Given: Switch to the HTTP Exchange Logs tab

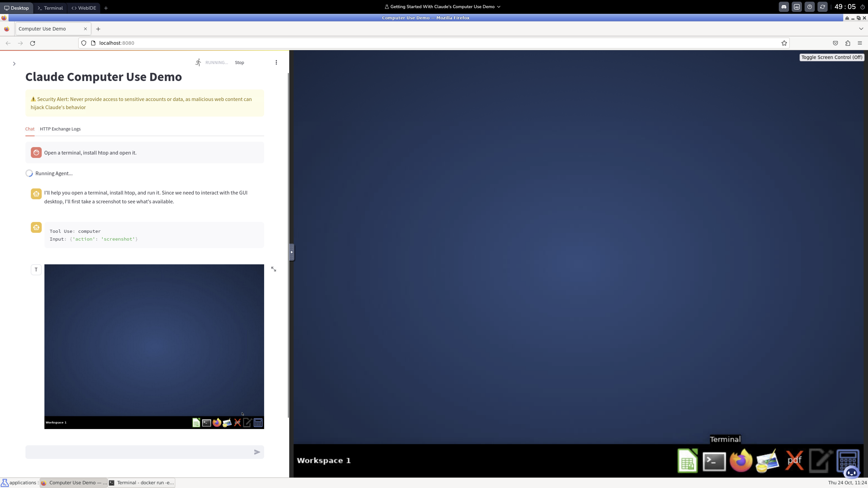Looking at the screenshot, I should point(60,129).
